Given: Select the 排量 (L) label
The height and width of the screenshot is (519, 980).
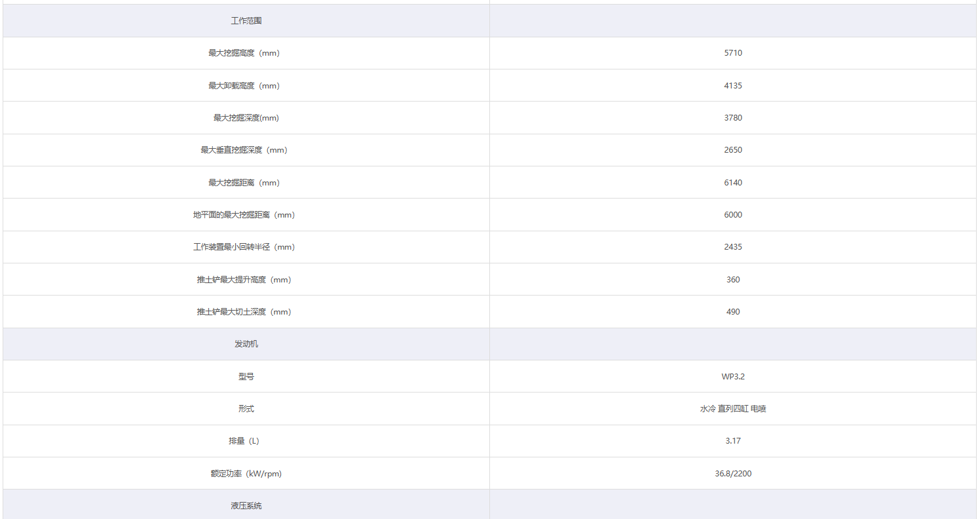Looking at the screenshot, I should pyautogui.click(x=244, y=441).
